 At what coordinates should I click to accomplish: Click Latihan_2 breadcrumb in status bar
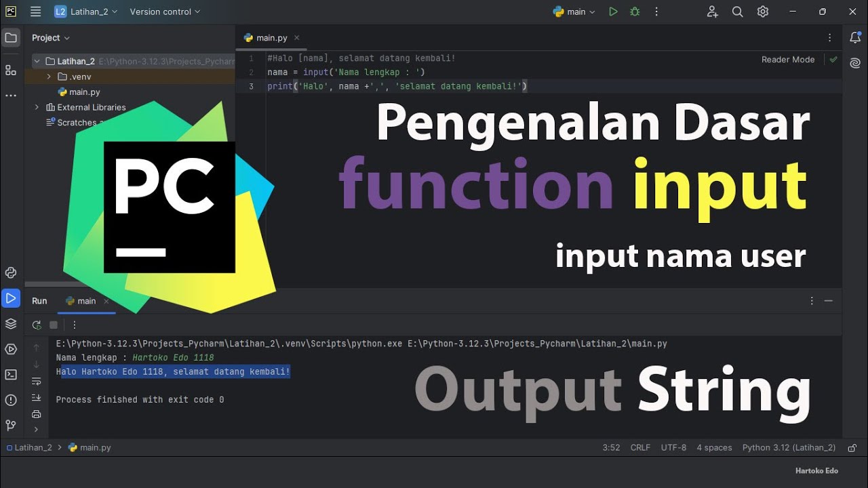tap(28, 447)
